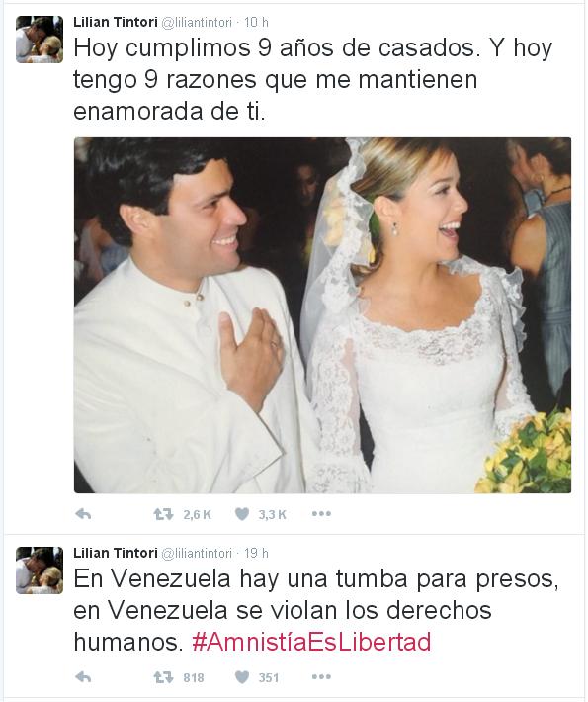Open more options on anniversary tweet
588x702 pixels.
point(321,514)
